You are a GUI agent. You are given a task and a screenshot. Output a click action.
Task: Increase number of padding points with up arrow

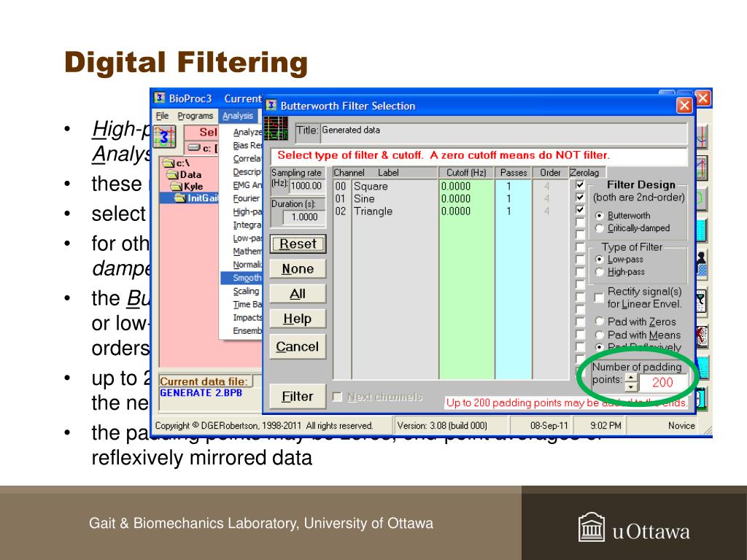[631, 378]
